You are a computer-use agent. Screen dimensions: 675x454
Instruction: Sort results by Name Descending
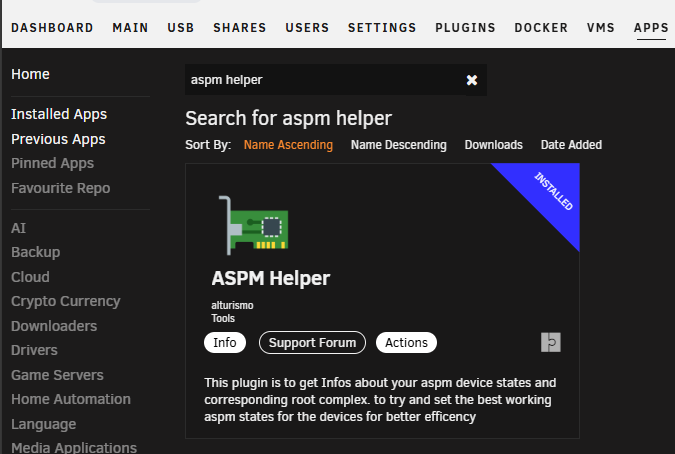pos(399,145)
